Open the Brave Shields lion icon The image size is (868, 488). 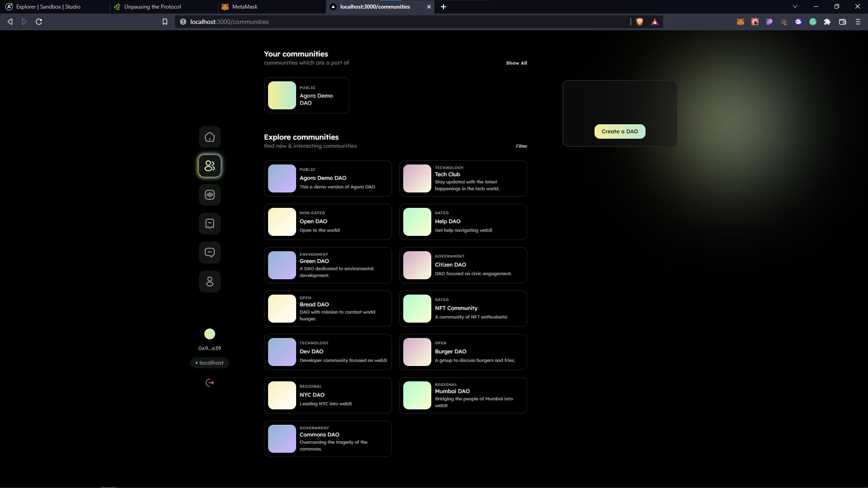click(640, 22)
